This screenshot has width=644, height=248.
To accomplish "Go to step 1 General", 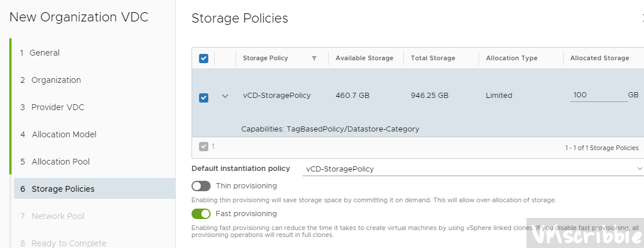I will pos(45,53).
